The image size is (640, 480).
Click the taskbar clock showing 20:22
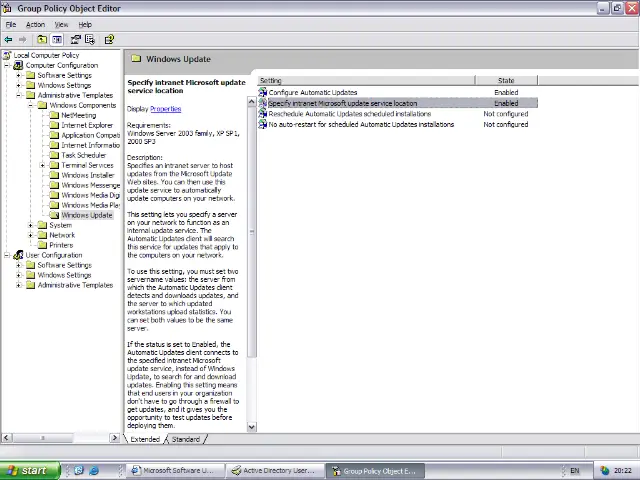point(622,471)
